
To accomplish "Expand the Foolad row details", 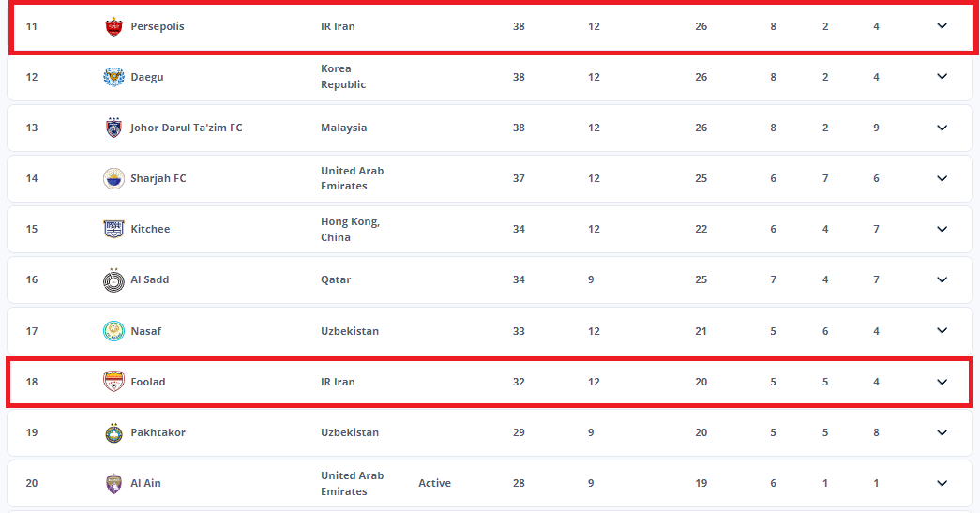I will coord(942,382).
